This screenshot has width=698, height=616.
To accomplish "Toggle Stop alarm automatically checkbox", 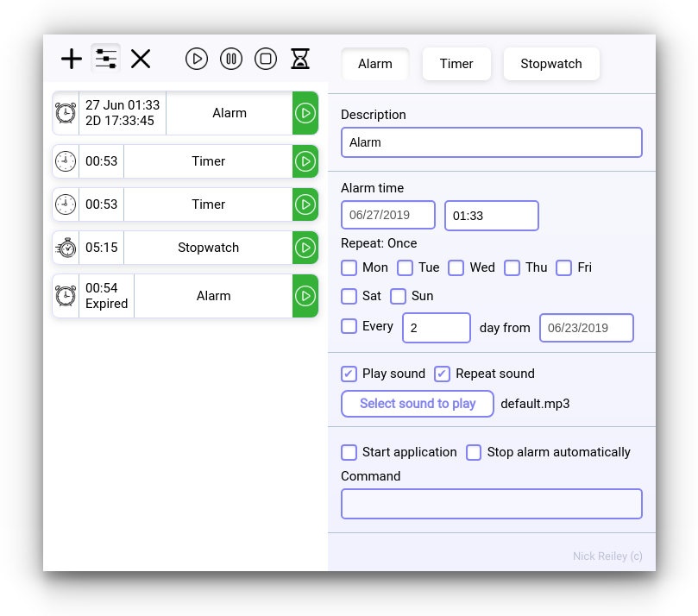I will point(474,452).
